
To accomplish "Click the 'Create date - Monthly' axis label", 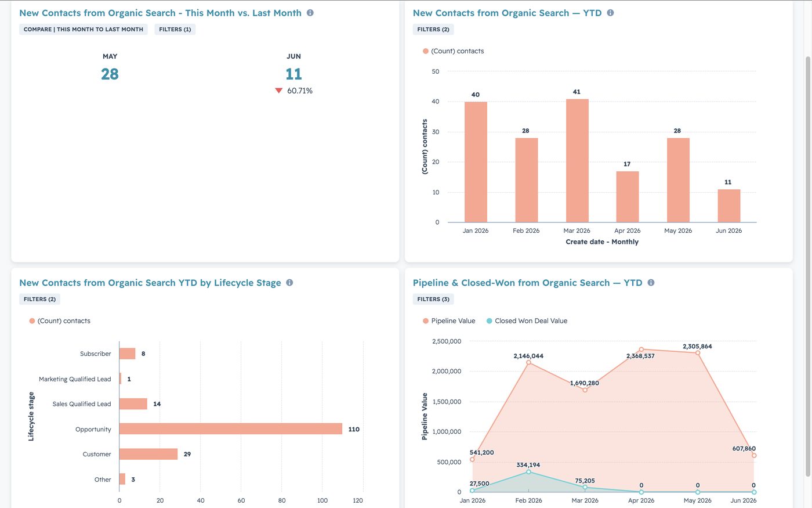I will [x=602, y=242].
